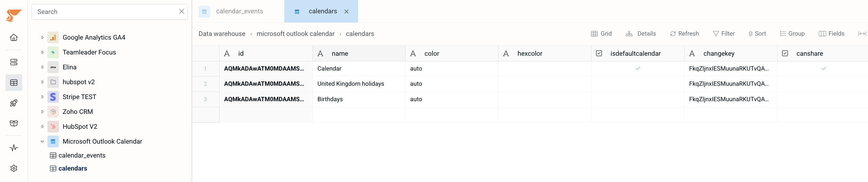Open the rocket icon in sidebar

point(14,103)
